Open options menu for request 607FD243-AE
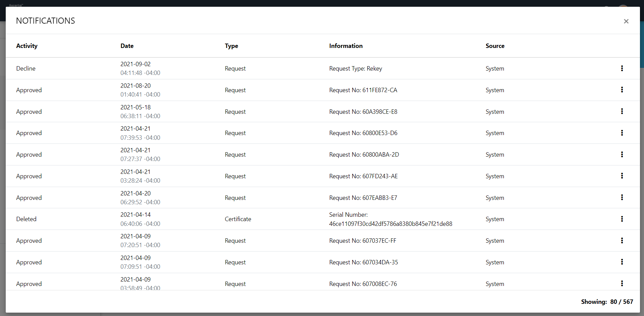This screenshot has width=644, height=316. [622, 176]
